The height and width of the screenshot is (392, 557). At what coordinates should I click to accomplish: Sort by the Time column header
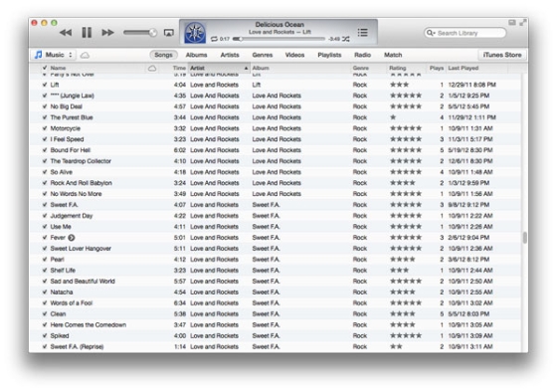(x=179, y=68)
